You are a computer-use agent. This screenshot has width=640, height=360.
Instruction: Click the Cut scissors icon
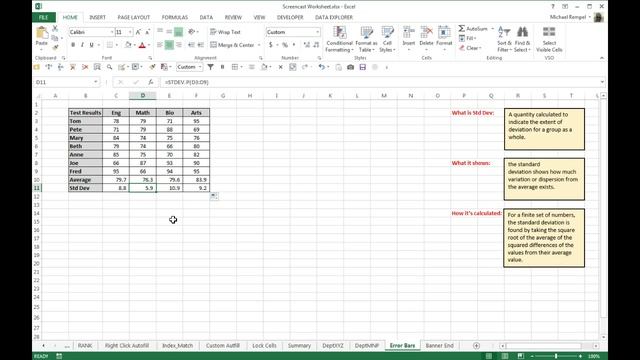pyautogui.click(x=55, y=29)
